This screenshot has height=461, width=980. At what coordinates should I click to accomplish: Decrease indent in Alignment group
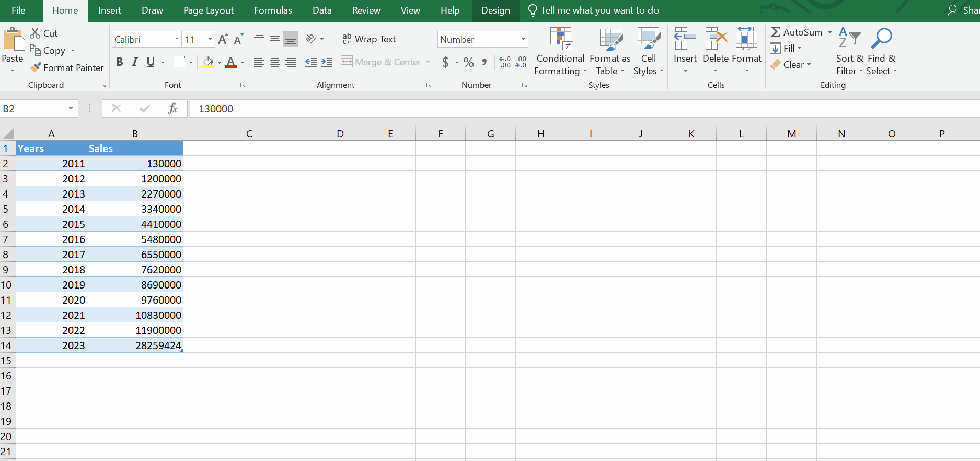pyautogui.click(x=310, y=62)
